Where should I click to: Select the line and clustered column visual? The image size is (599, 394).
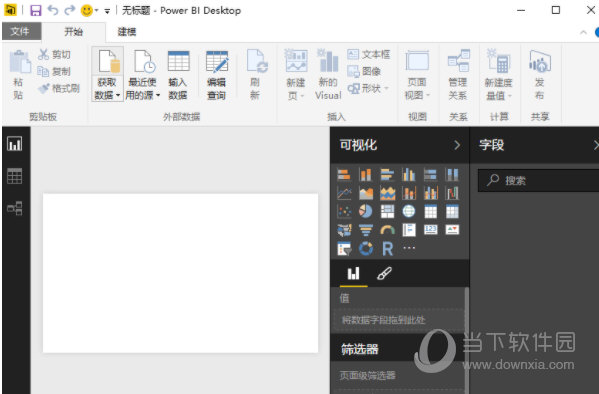(x=431, y=193)
